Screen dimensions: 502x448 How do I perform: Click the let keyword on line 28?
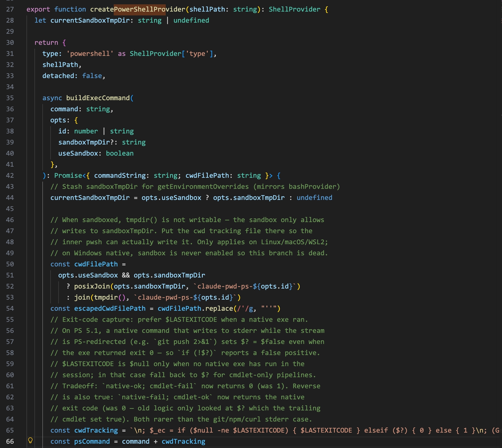pos(40,20)
